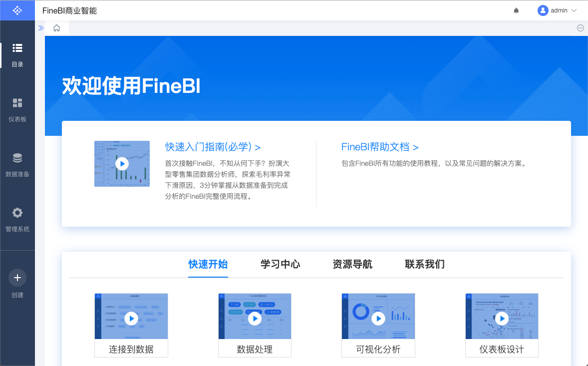Open the FineBI帮助文档 link

[x=379, y=147]
